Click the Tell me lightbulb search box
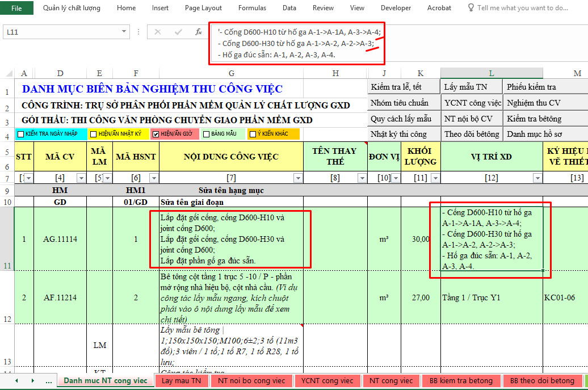588x390 pixels. point(516,8)
